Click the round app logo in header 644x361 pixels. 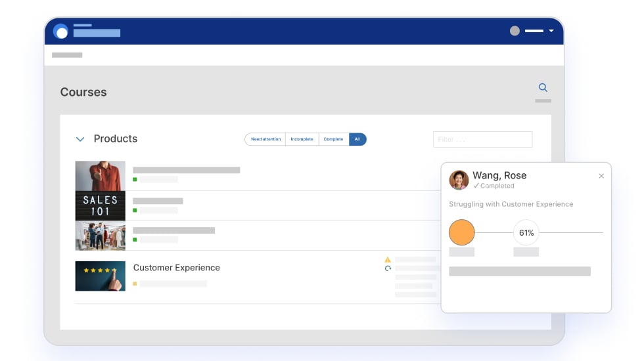click(x=61, y=31)
